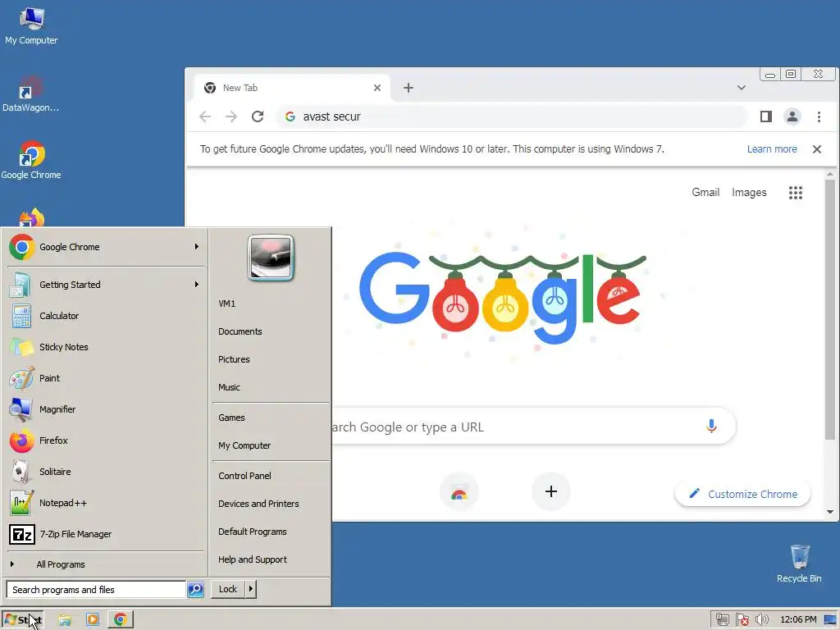
Task: Open the tab search chevron dropdown
Action: [x=742, y=88]
